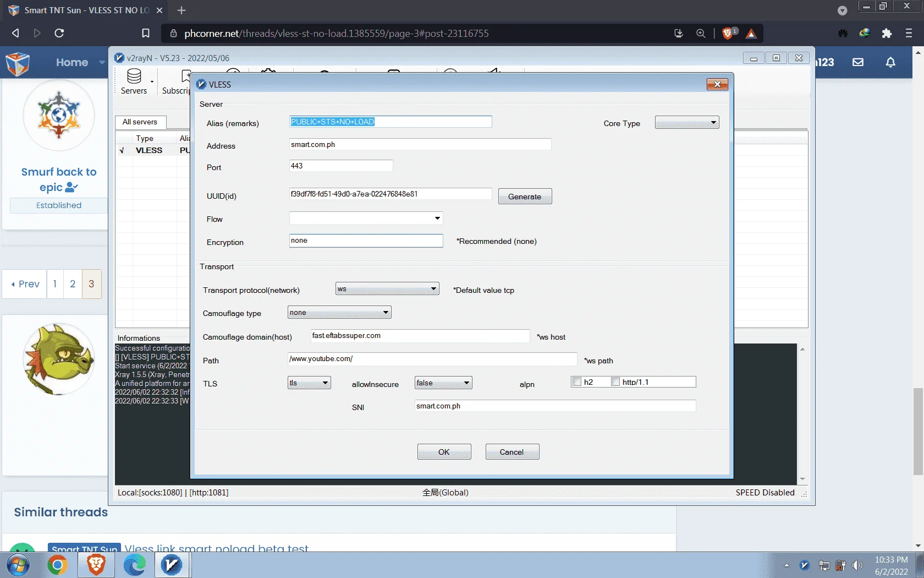Go to page 2 of thread

pos(73,284)
